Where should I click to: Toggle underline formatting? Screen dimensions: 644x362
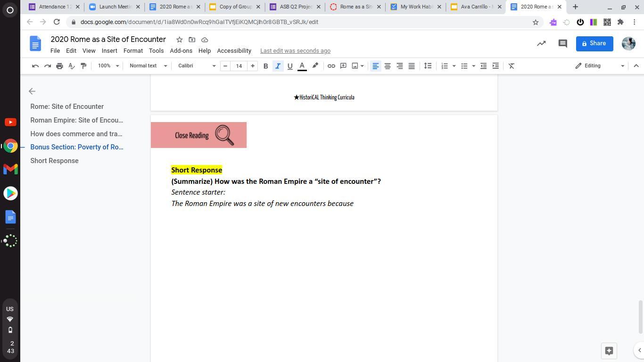(x=290, y=66)
